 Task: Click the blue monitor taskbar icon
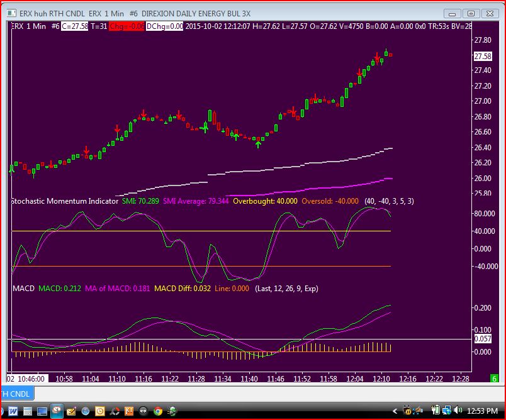click(42, 411)
